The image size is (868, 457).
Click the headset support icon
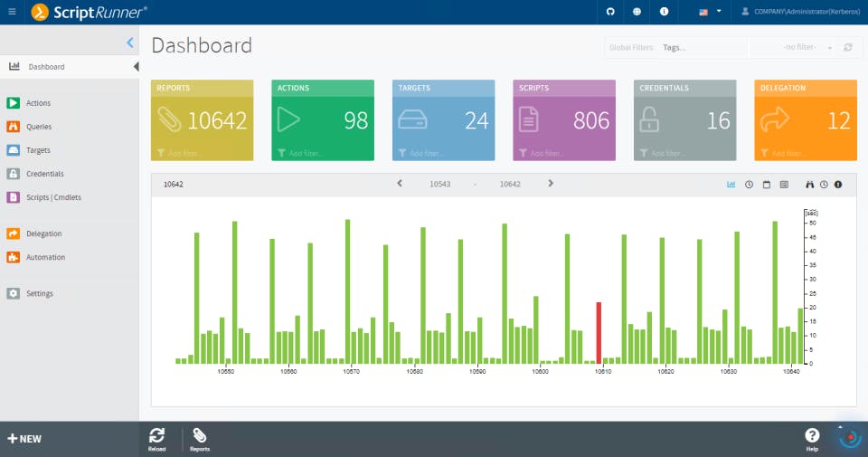click(x=610, y=12)
